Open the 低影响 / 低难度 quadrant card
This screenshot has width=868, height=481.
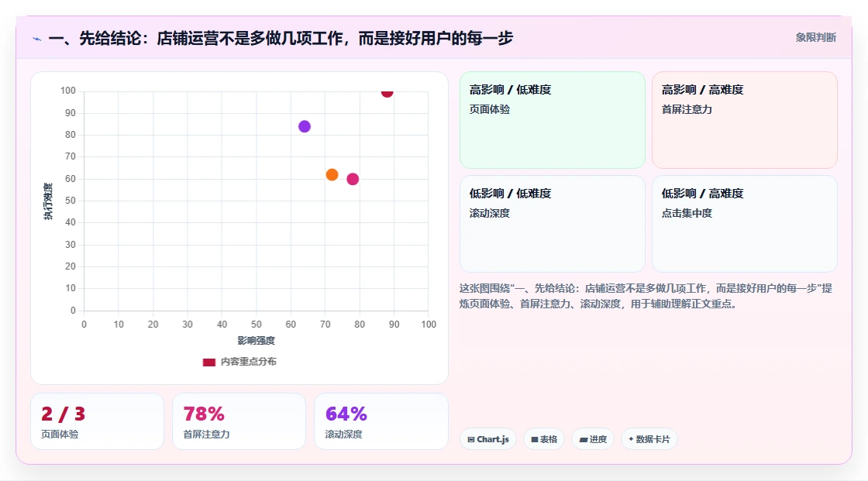553,224
